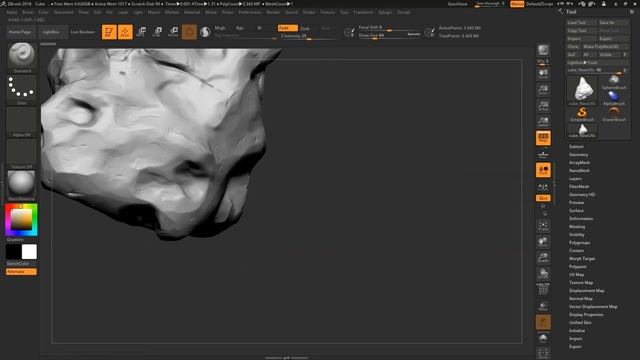Open the Standard brush picker
The width and height of the screenshot is (640, 360).
click(x=22, y=58)
